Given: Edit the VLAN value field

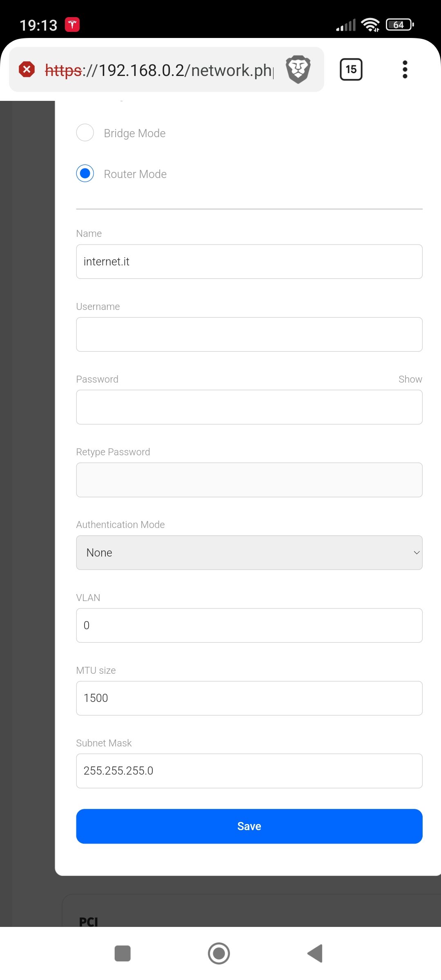Looking at the screenshot, I should coord(249,625).
